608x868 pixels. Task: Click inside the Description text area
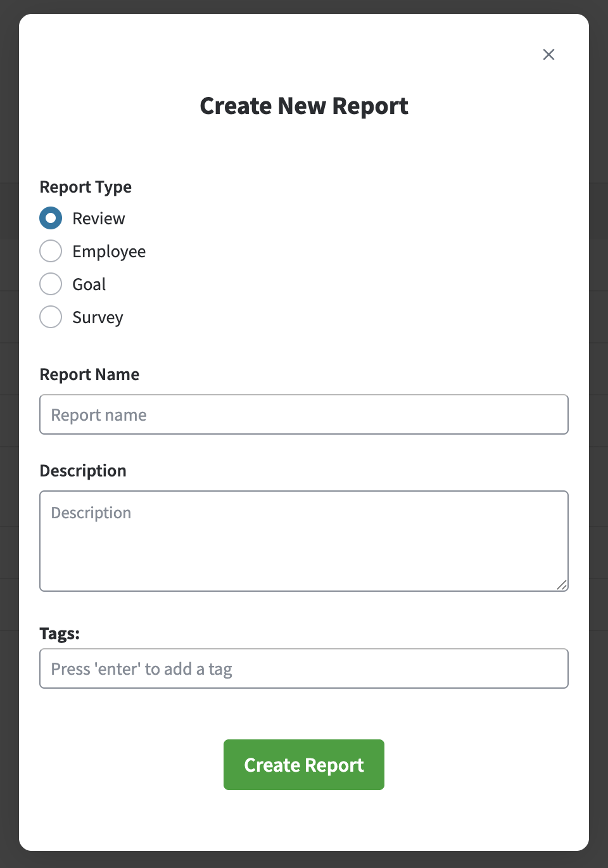[304, 540]
